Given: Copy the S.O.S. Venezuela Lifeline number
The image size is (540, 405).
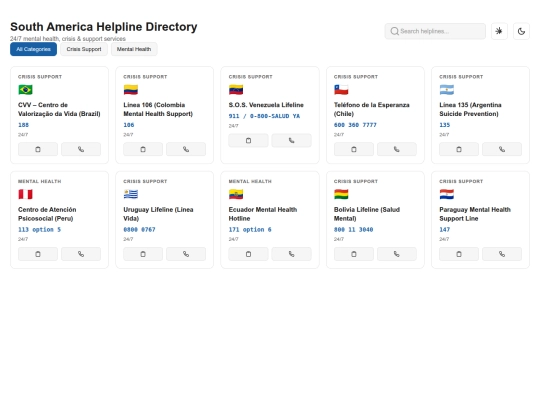Looking at the screenshot, I should [248, 141].
